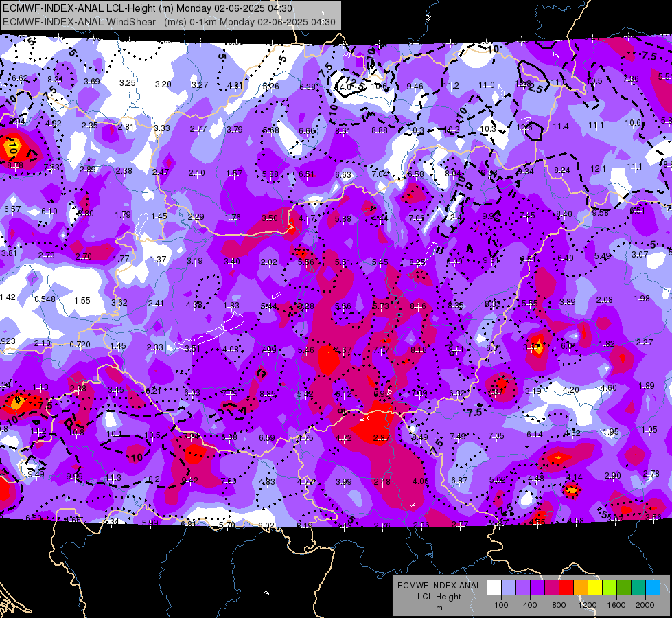Click the wind shear value 0.548
The width and height of the screenshot is (672, 618).
coord(45,299)
